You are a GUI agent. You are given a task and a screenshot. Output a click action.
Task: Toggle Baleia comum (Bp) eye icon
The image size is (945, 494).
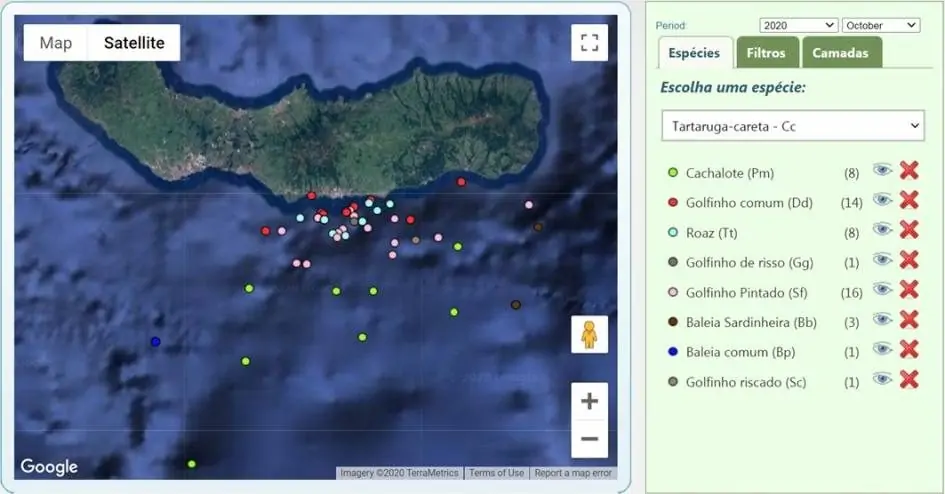(881, 349)
